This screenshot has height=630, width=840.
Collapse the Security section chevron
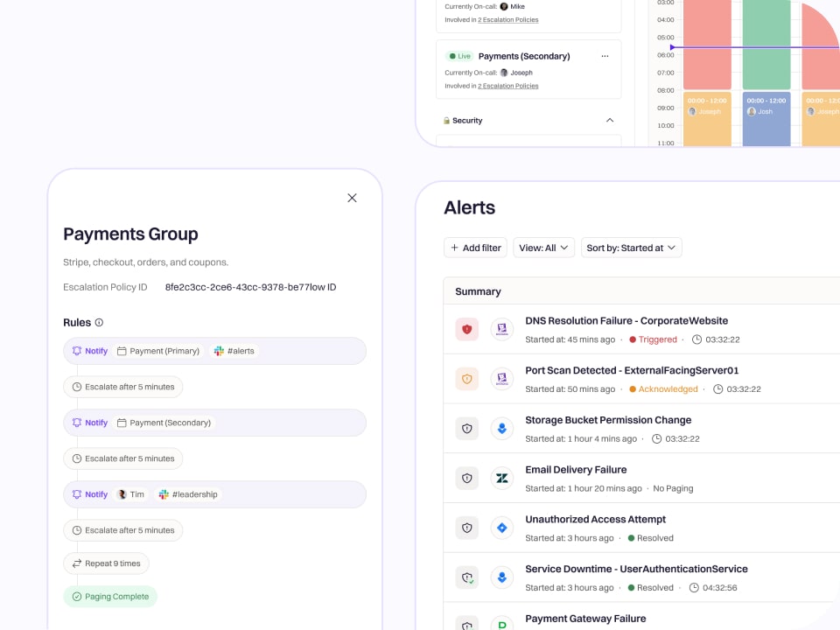[610, 120]
